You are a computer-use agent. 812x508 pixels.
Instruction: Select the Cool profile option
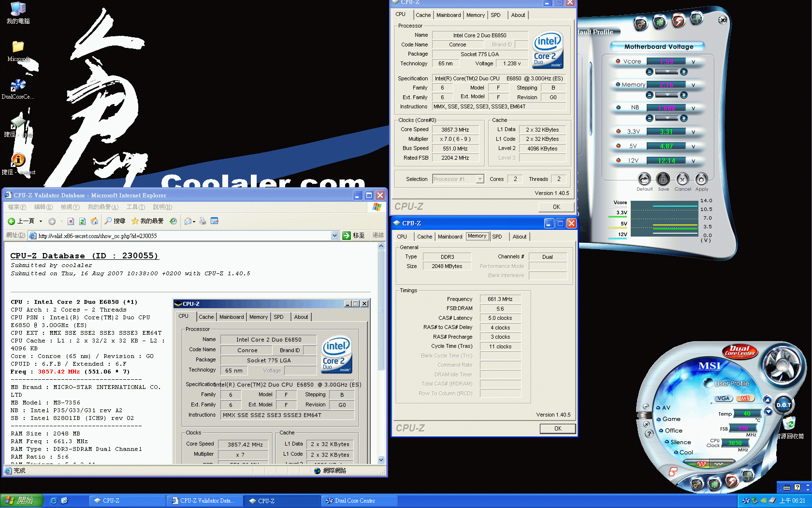(684, 452)
